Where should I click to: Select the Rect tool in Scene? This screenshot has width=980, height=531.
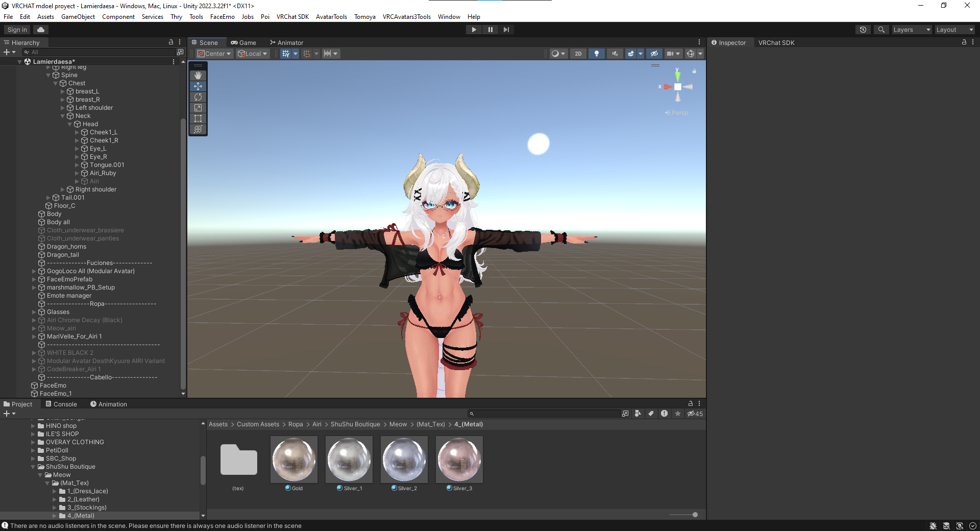198,118
